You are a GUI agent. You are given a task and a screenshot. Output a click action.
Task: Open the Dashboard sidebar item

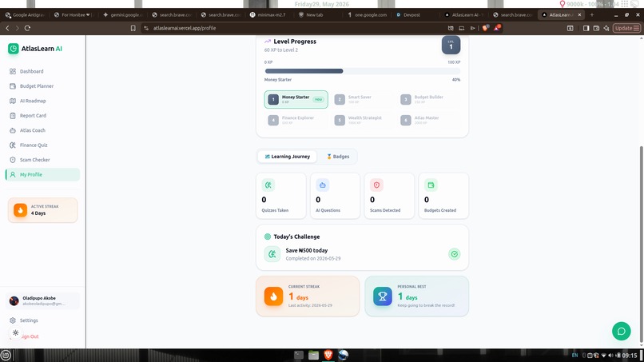[x=42, y=71]
